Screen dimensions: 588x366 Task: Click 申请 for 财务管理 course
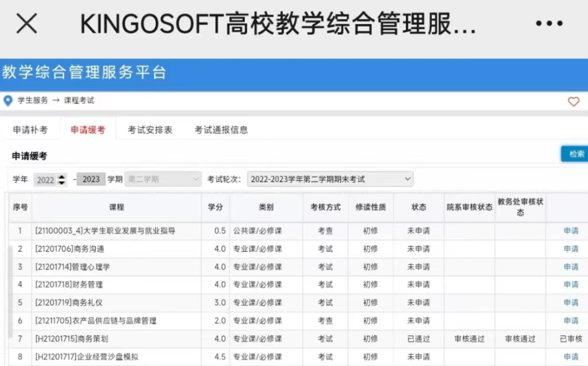point(570,284)
